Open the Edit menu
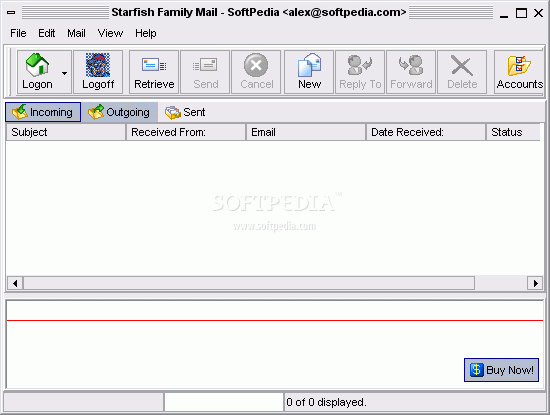Image resolution: width=550 pixels, height=415 pixels. pyautogui.click(x=46, y=33)
